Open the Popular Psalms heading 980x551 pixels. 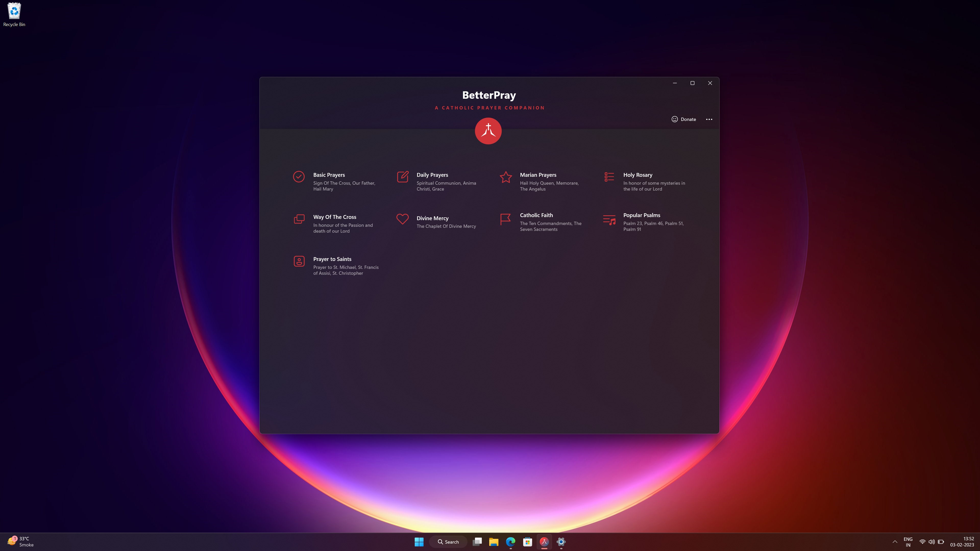click(641, 215)
